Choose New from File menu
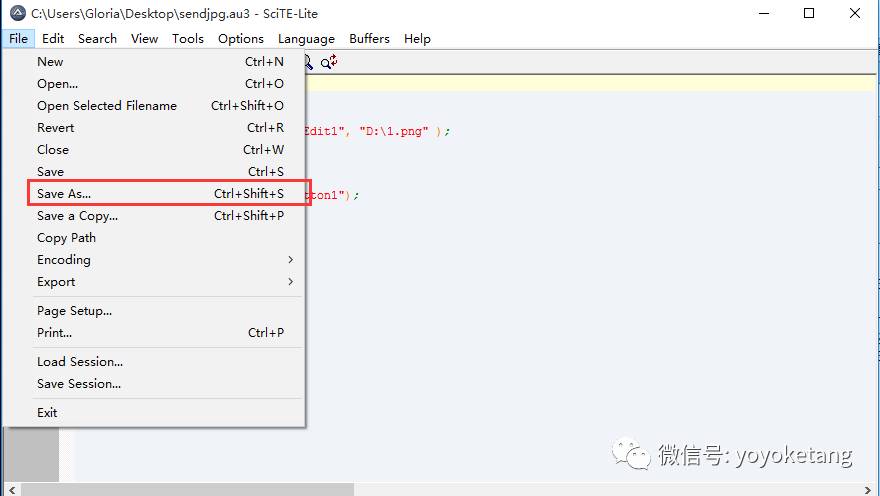Viewport: 880px width, 496px height. (154, 62)
